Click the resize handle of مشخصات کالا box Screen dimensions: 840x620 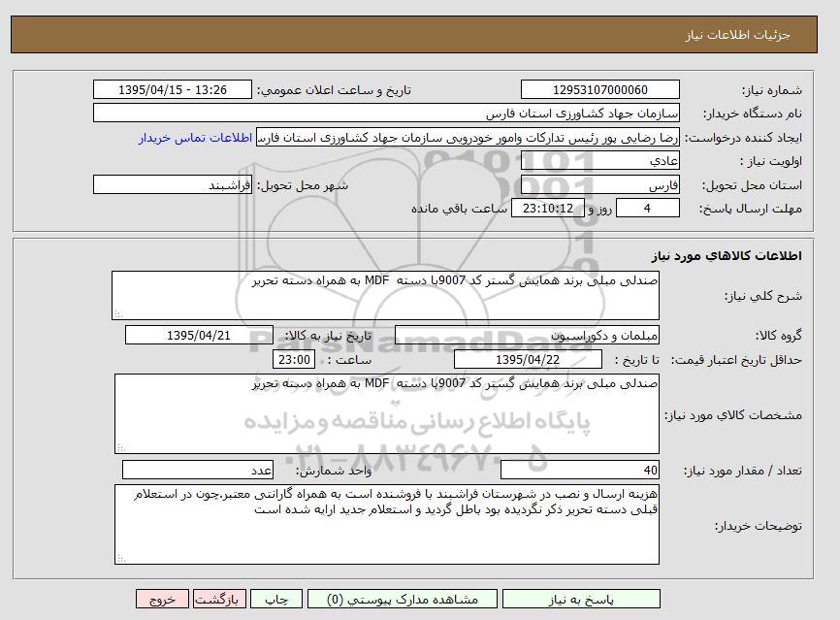pyautogui.click(x=121, y=448)
